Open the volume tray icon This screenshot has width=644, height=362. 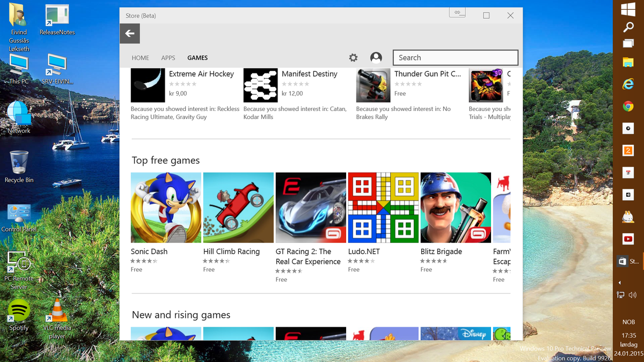point(632,295)
